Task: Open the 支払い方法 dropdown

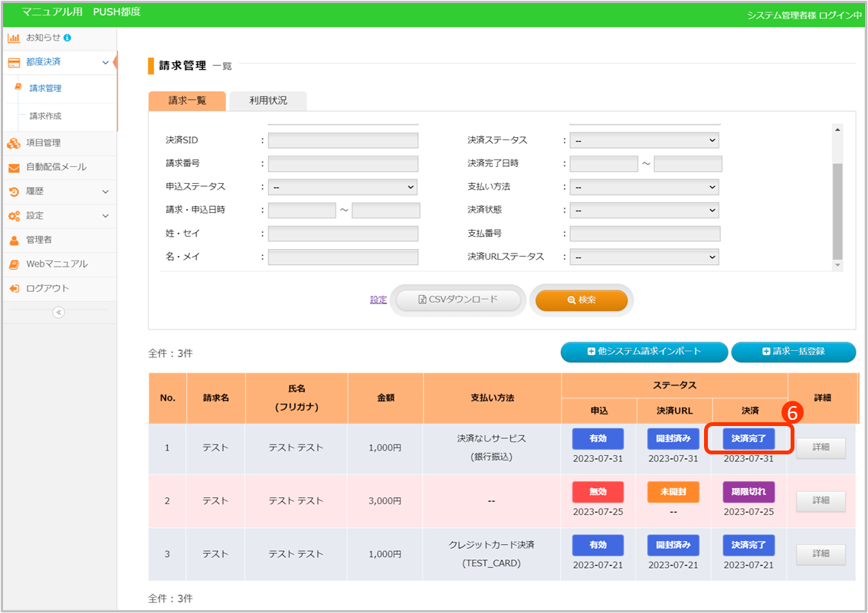Action: click(x=644, y=187)
